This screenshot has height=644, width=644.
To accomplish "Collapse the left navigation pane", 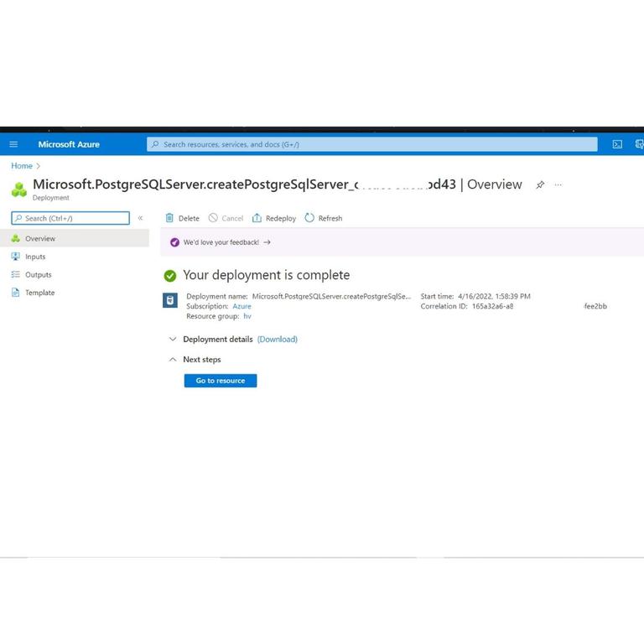I will point(140,218).
